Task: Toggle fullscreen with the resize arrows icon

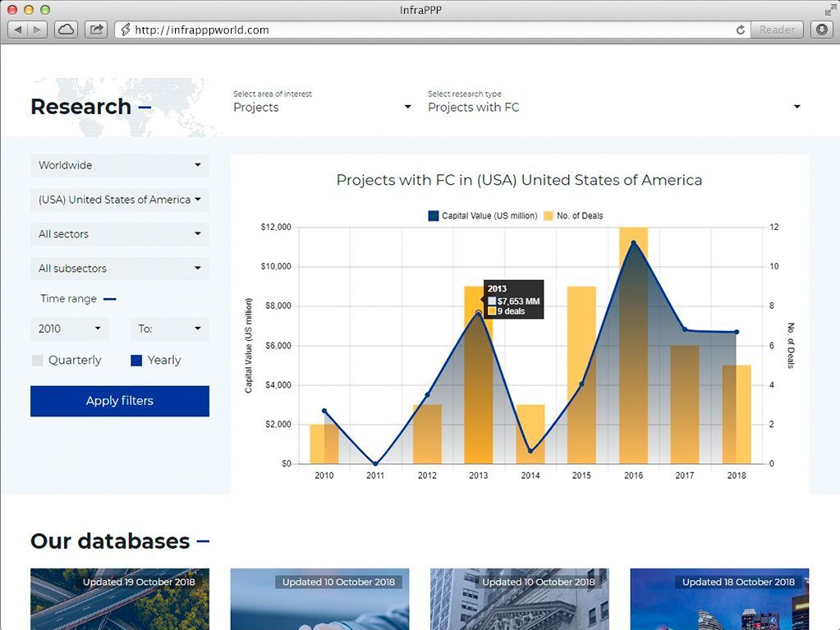Action: click(829, 9)
